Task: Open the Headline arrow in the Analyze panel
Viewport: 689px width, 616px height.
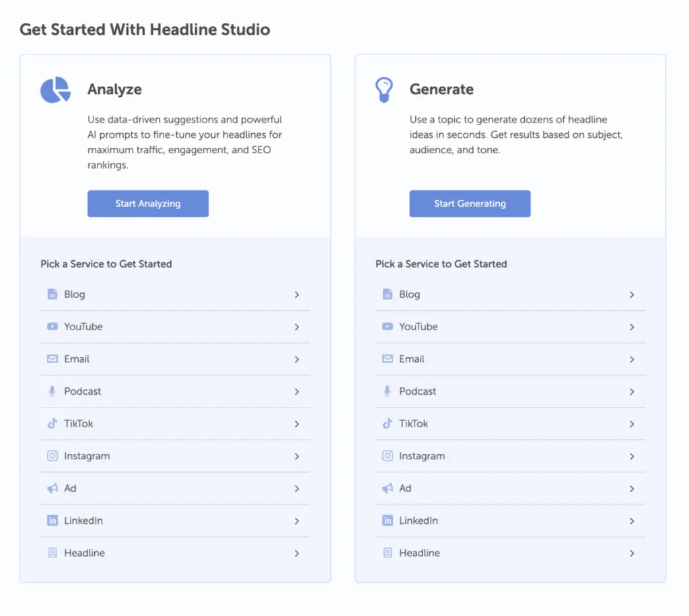Action: pos(297,553)
